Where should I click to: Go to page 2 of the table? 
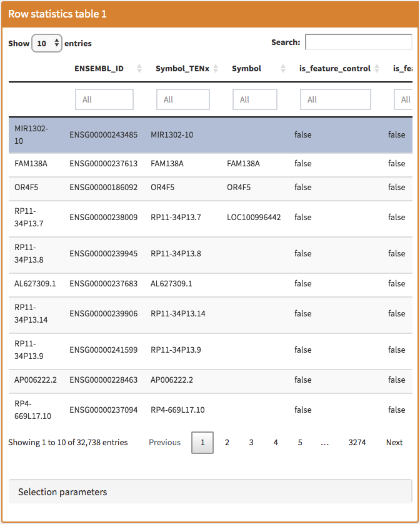[227, 442]
